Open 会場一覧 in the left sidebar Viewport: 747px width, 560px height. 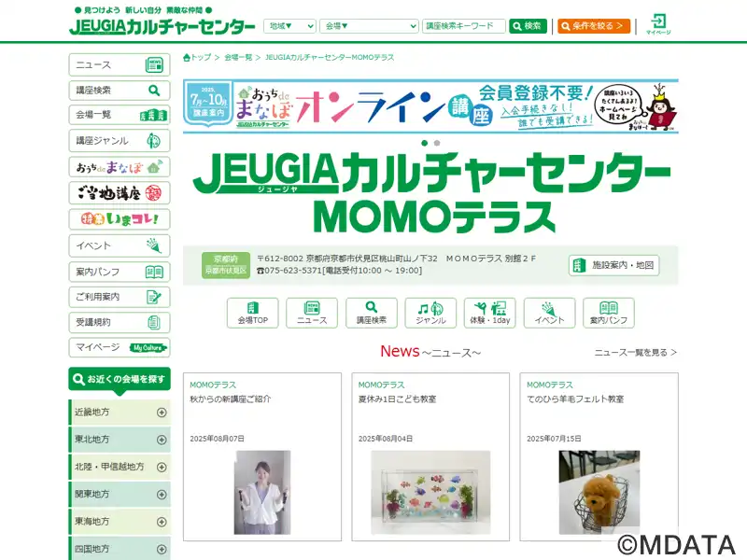tap(120, 115)
